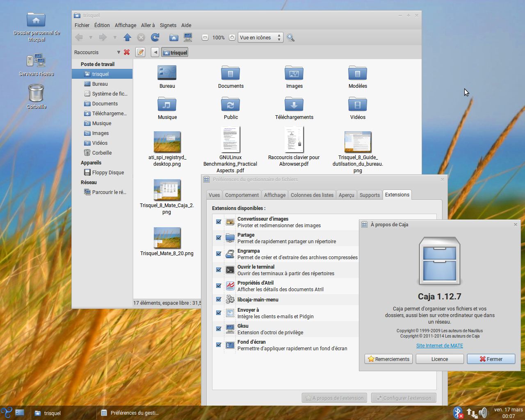Uncheck the Engrampa extension
Image resolution: width=525 pixels, height=420 pixels.
pos(219,254)
